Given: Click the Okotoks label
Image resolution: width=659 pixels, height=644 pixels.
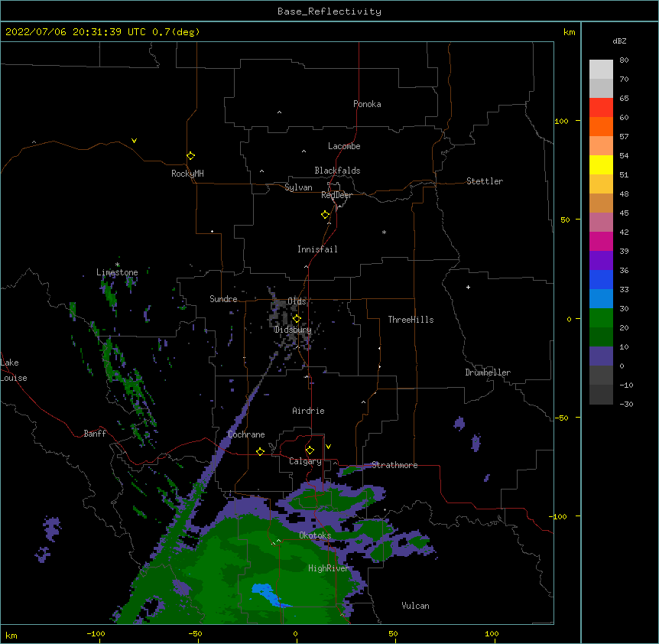Looking at the screenshot, I should click(x=315, y=535).
